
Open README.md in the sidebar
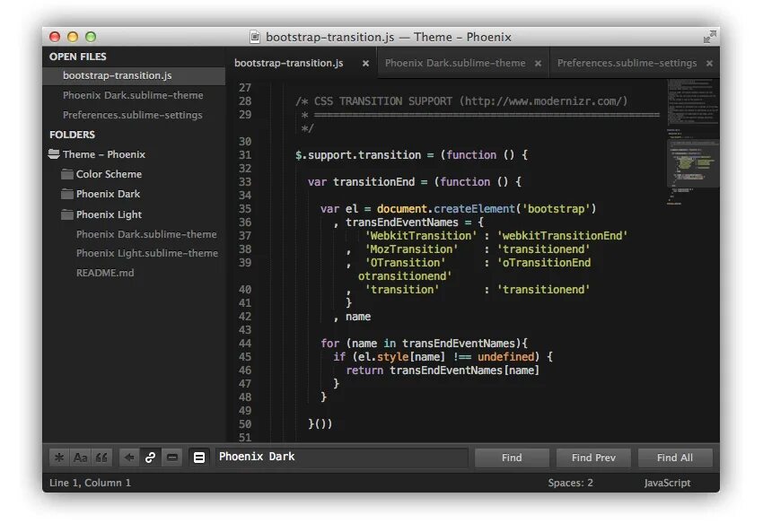(105, 273)
